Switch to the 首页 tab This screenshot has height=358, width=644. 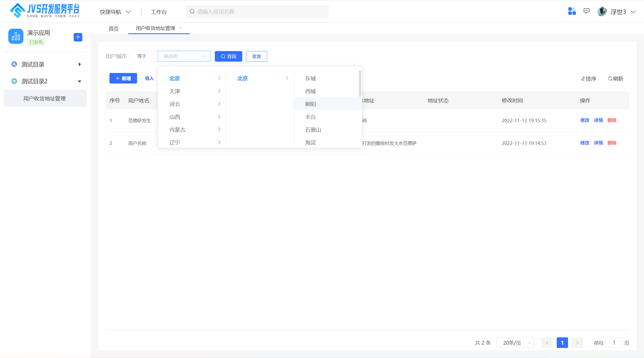(x=113, y=29)
